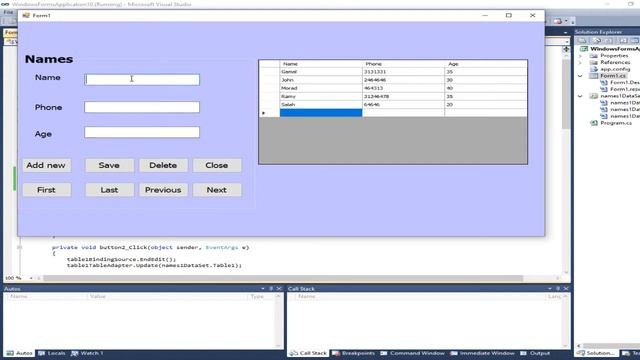Focus the Name text field

(142, 80)
